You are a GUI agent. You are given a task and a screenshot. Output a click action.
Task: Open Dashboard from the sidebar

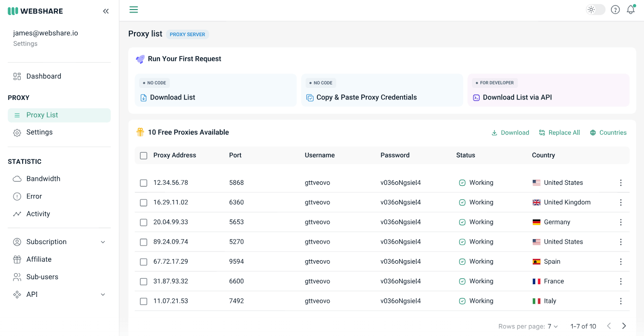pyautogui.click(x=44, y=76)
